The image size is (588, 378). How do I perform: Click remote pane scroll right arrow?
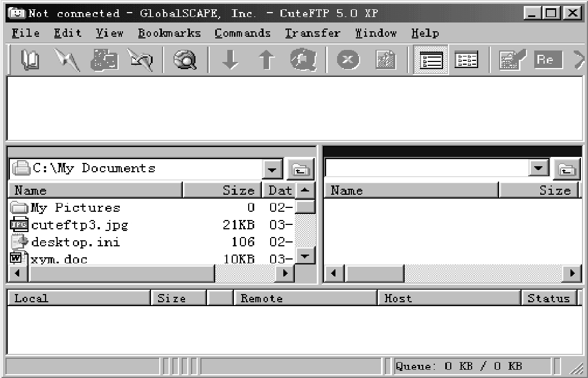coord(572,273)
